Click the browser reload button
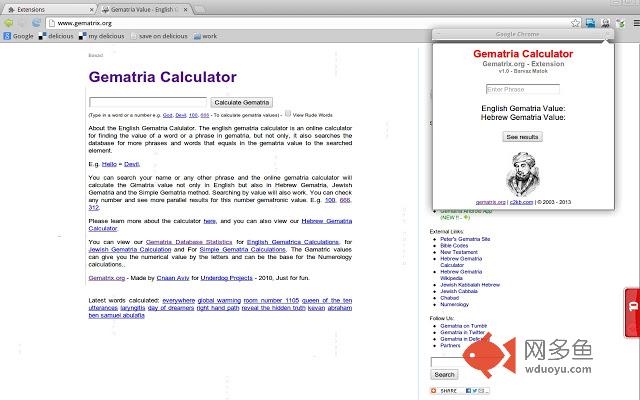 36,23
